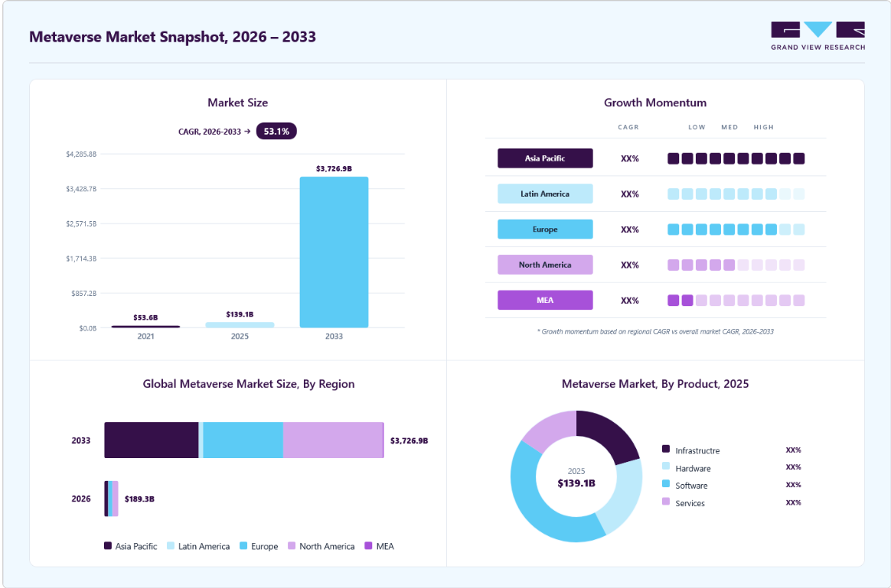Click the XX% value next to Infrastructre
Image resolution: width=891 pixels, height=588 pixels.
pyautogui.click(x=793, y=450)
